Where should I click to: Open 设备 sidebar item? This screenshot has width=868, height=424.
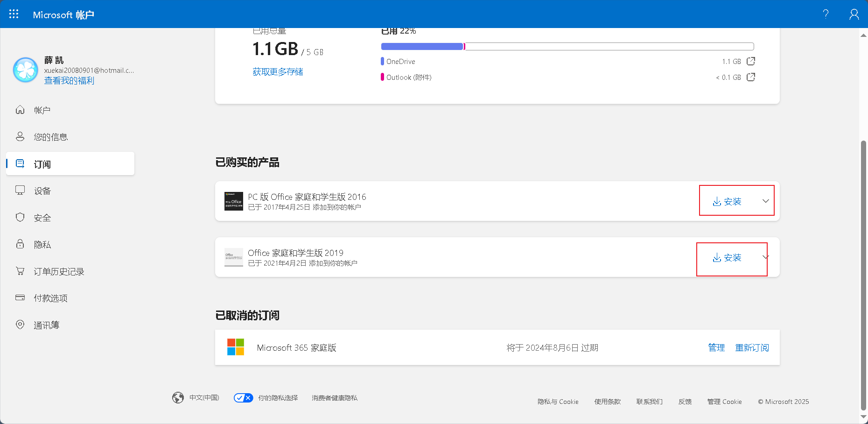pyautogui.click(x=70, y=191)
